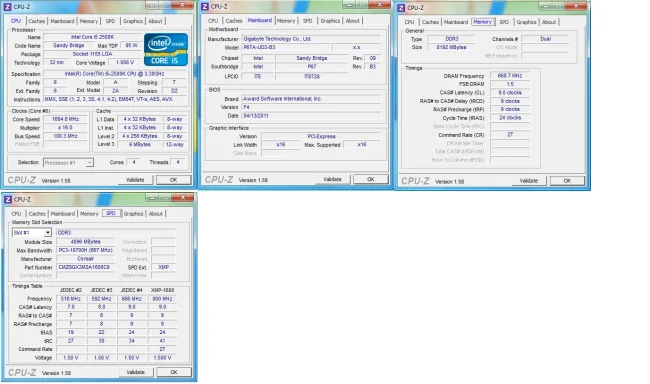This screenshot has height=384, width=650.
Task: Click the Bus Speed value '100.3 MHz'
Action: pyautogui.click(x=65, y=136)
